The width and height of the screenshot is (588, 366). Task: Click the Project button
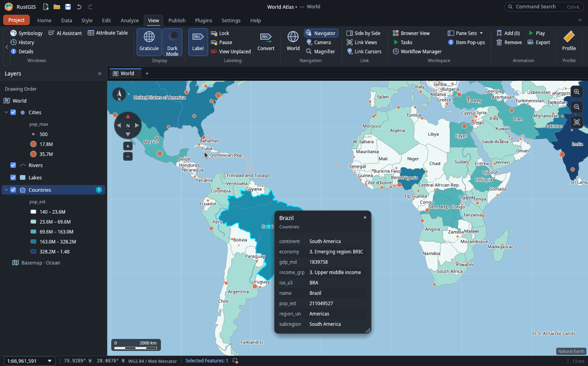coord(16,20)
